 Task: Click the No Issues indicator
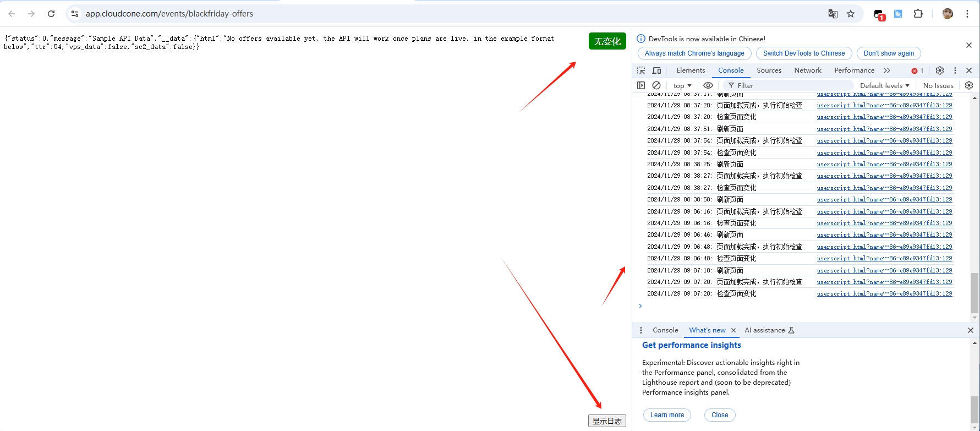tap(938, 85)
